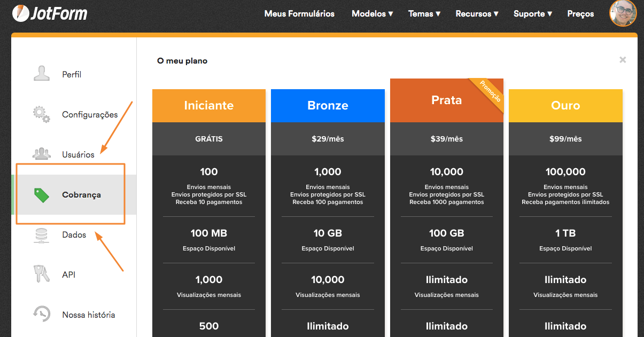Click the 100,000 Envios mensais value
This screenshot has height=337, width=644.
(565, 172)
